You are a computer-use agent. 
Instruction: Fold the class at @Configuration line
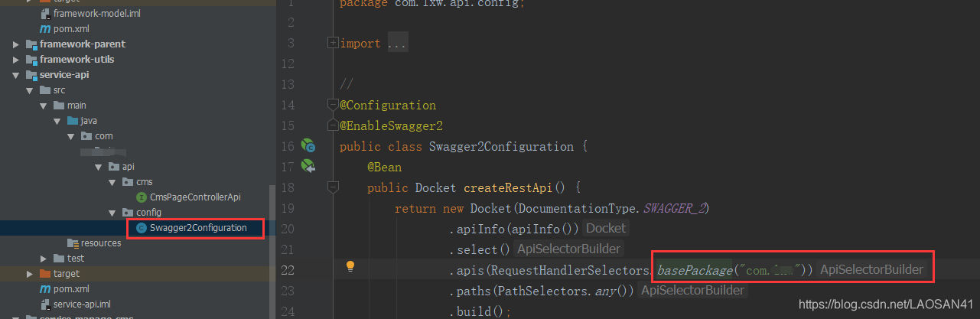click(332, 104)
